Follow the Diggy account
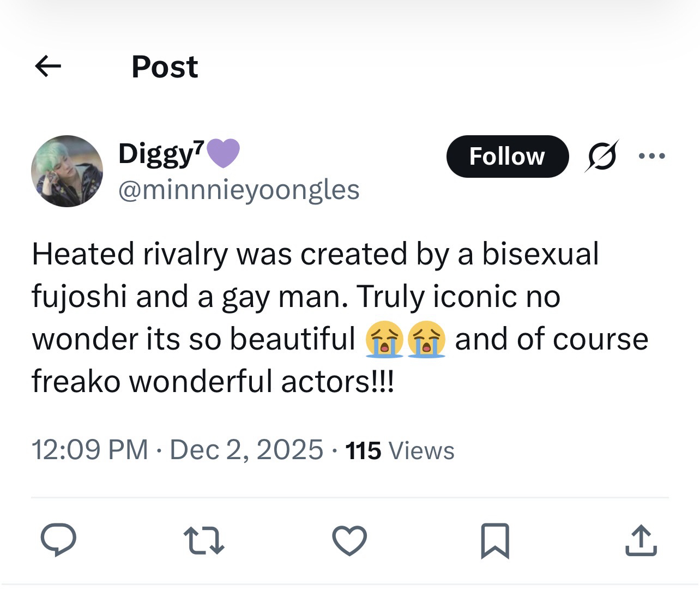This screenshot has height=608, width=700. (x=507, y=156)
